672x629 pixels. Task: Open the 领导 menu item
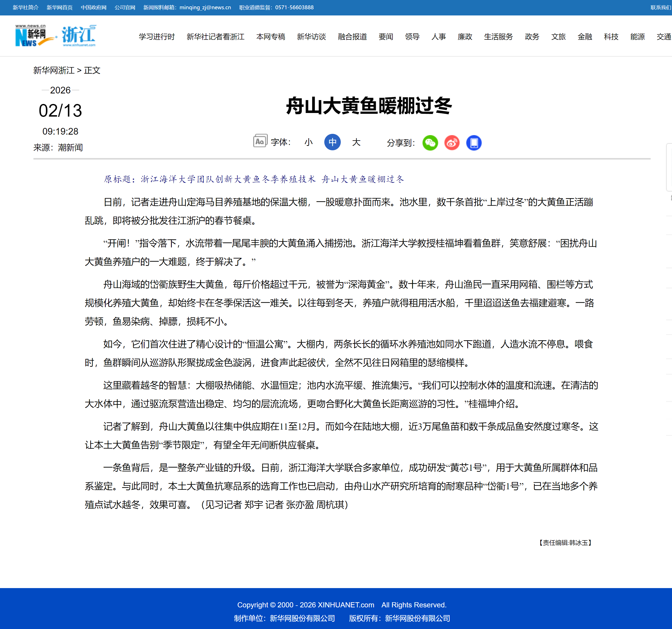tap(412, 37)
